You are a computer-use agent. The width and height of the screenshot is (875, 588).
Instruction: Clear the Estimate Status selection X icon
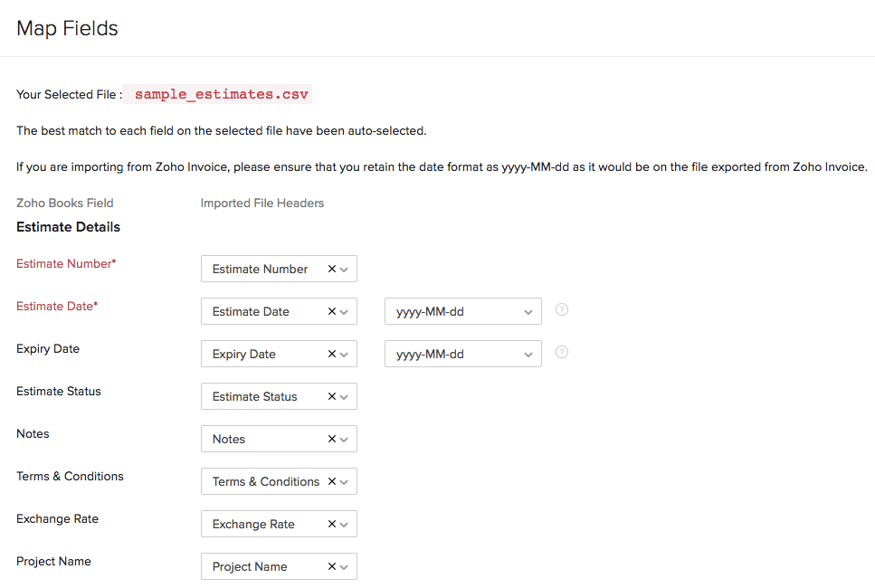[x=332, y=396]
